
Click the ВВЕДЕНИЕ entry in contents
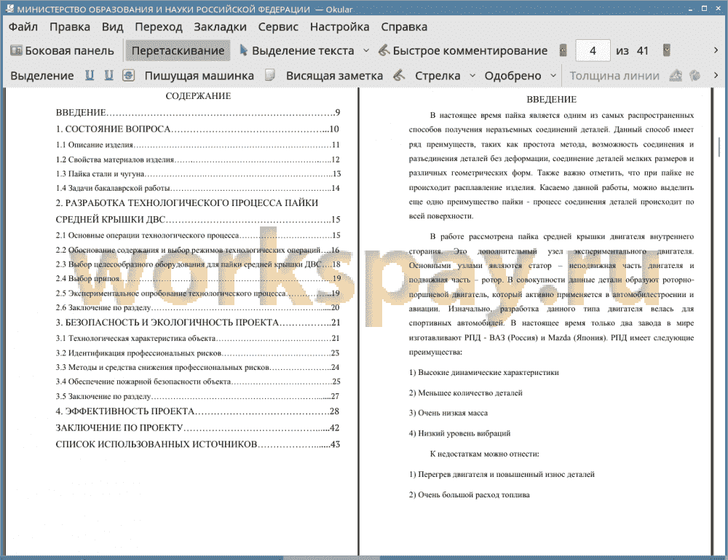coord(198,112)
